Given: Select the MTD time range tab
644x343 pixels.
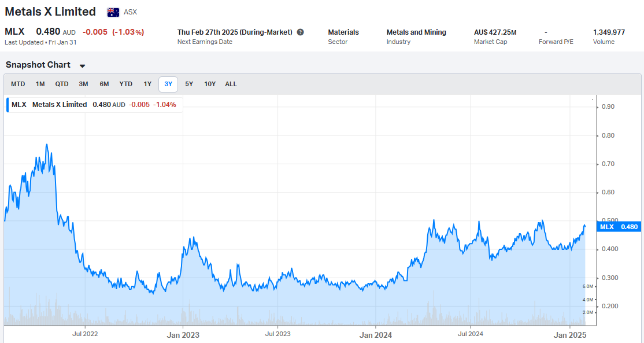Looking at the screenshot, I should [18, 84].
